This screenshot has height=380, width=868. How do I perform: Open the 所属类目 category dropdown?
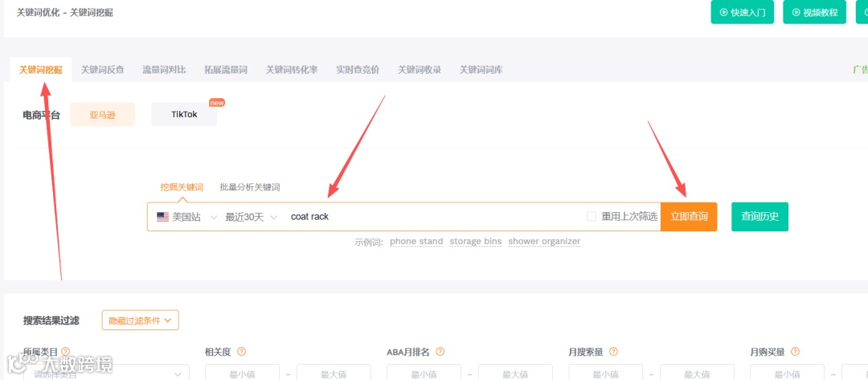[x=106, y=372]
